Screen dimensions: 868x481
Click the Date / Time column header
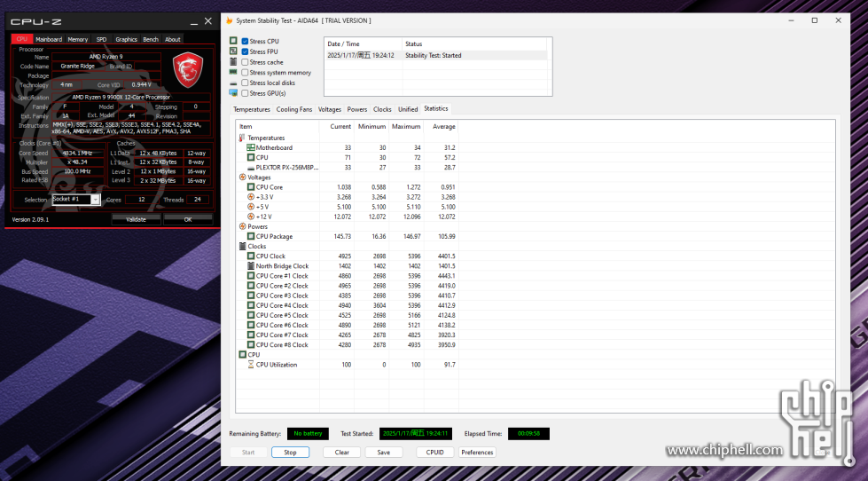[364, 43]
